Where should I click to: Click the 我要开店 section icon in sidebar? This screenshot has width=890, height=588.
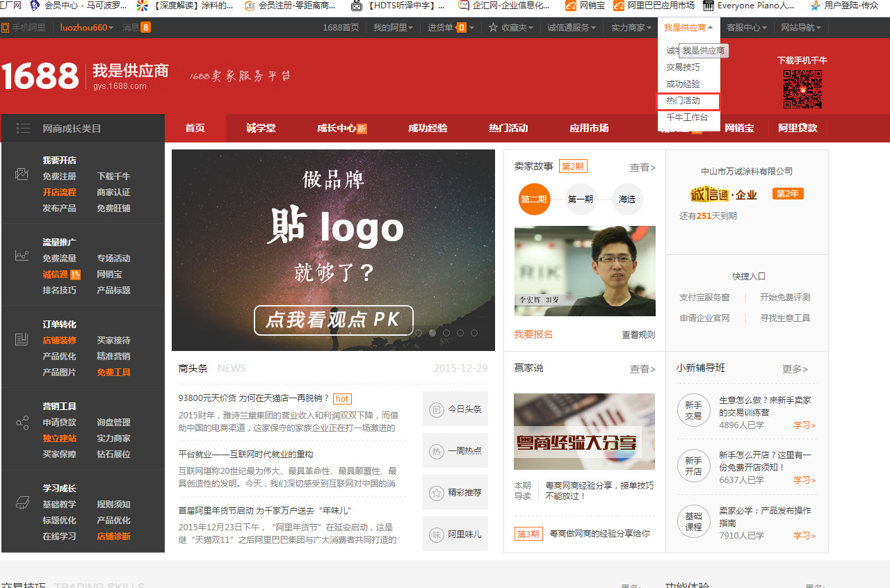pos(22,174)
